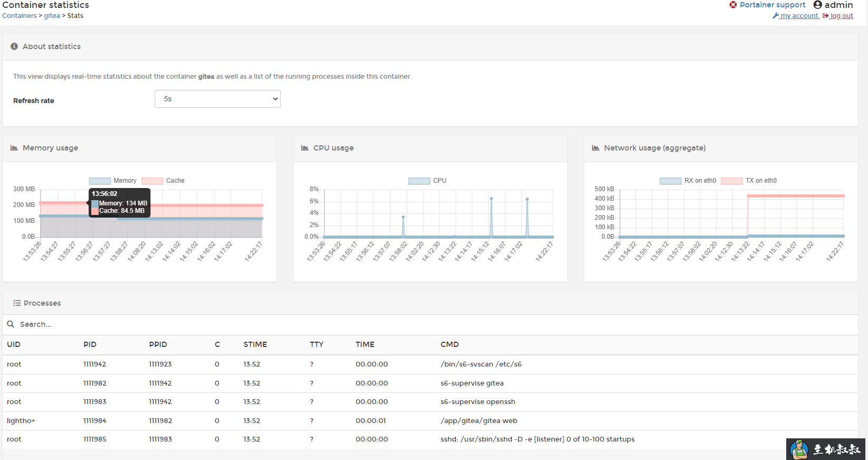
Task: Toggle the TX on eth0 legend swatch
Action: point(732,181)
